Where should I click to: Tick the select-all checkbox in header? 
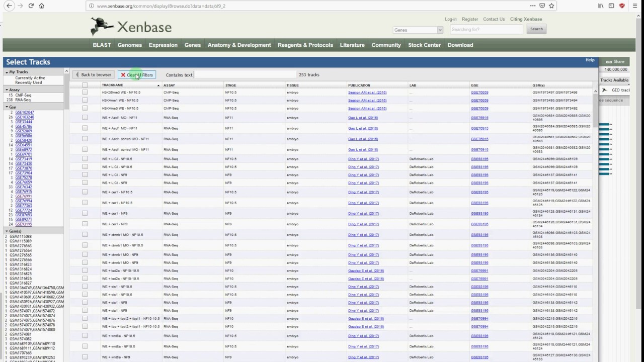click(85, 85)
